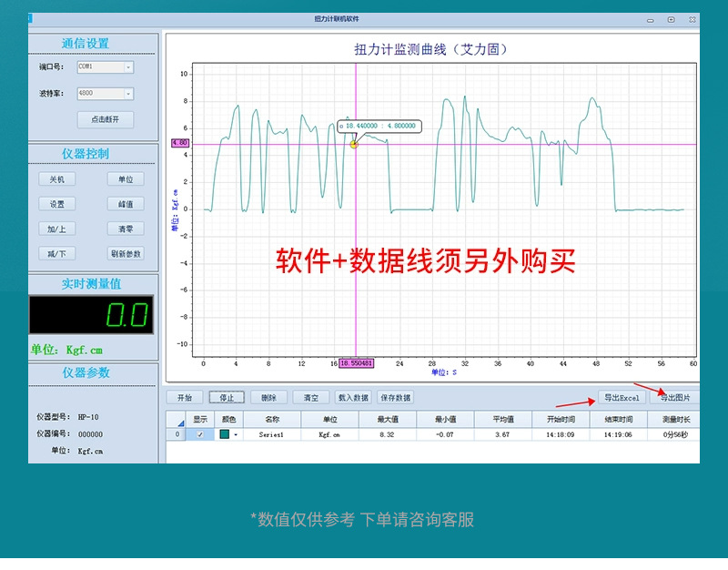The width and height of the screenshot is (728, 570).
Task: Click the 开始 start button
Action: tap(185, 398)
